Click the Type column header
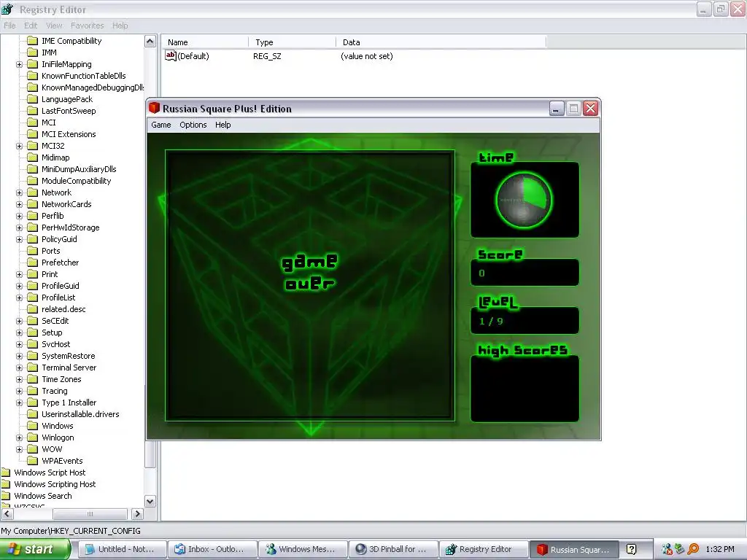This screenshot has width=747, height=560. click(292, 42)
